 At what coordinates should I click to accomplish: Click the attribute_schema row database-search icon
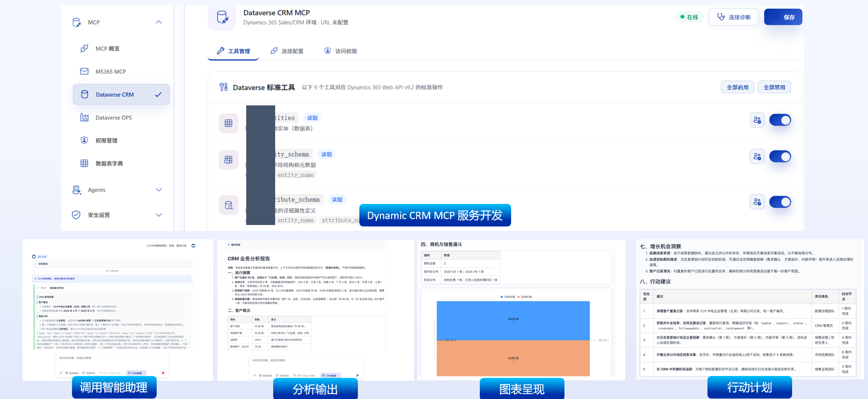point(229,205)
